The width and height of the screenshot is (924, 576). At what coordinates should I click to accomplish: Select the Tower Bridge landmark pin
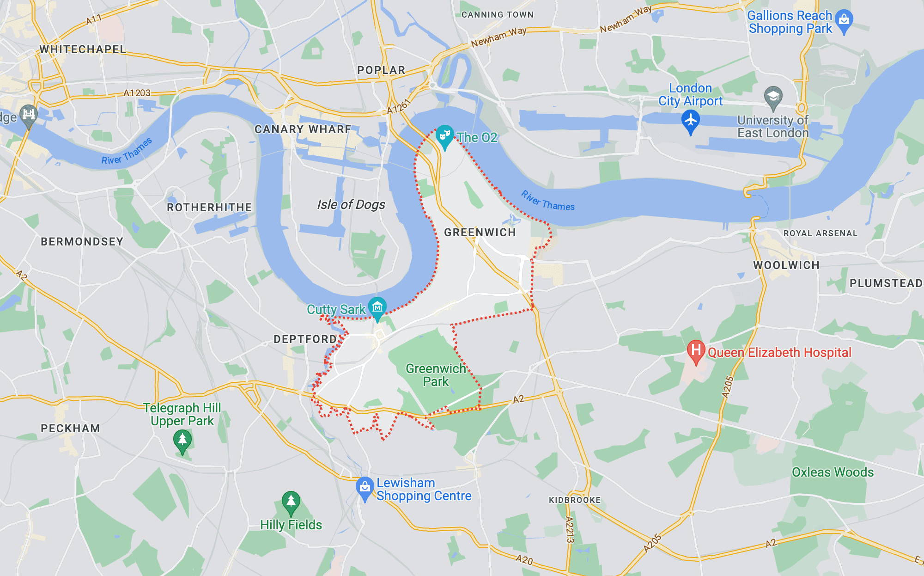tap(29, 116)
